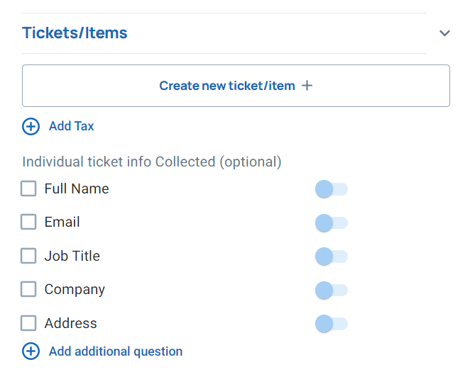
Task: Collapse the Tickets/Items section chevron
Action: (x=444, y=33)
